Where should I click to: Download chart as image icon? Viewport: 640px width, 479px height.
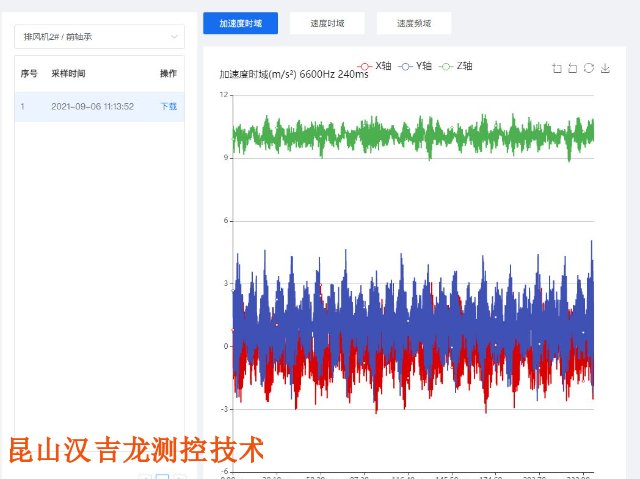pos(605,69)
